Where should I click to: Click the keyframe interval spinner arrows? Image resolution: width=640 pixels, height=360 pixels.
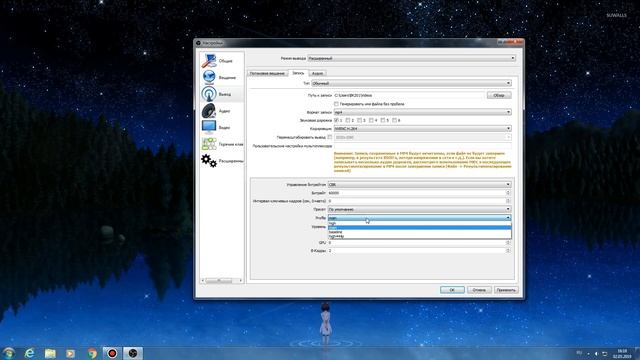coord(508,201)
